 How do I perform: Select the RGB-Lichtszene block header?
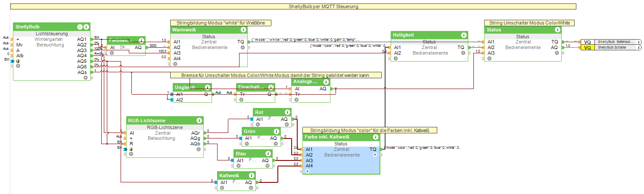coord(165,120)
